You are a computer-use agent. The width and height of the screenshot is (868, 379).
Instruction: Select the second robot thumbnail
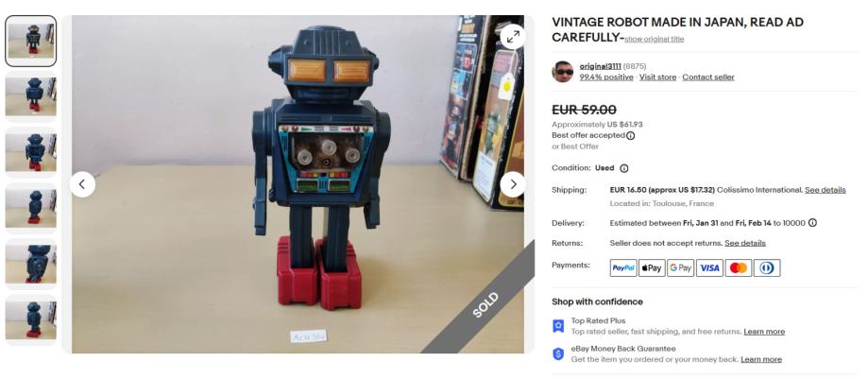[x=31, y=96]
